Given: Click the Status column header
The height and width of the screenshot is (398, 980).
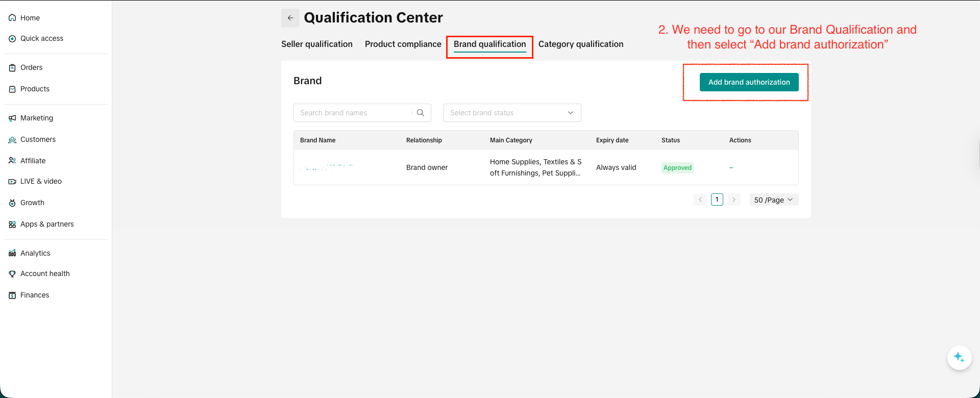Looking at the screenshot, I should (x=671, y=140).
